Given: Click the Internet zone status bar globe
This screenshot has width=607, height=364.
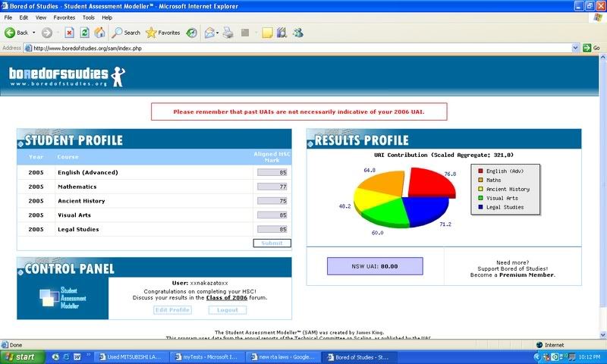Looking at the screenshot, I should click(x=539, y=344).
